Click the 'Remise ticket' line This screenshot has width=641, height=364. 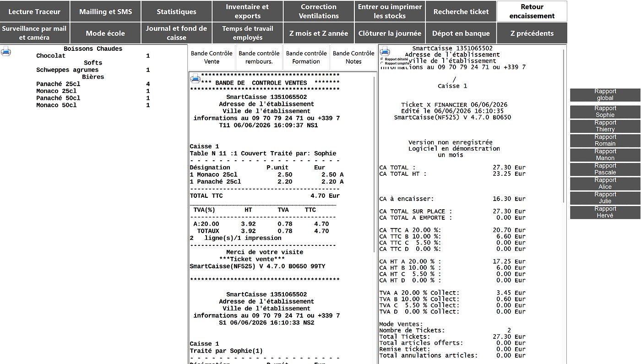tap(452, 349)
